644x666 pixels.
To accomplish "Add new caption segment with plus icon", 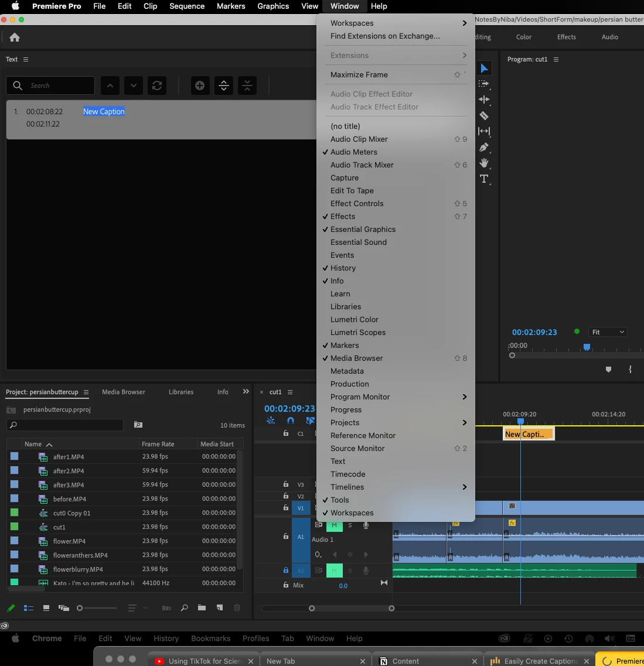I will 200,86.
